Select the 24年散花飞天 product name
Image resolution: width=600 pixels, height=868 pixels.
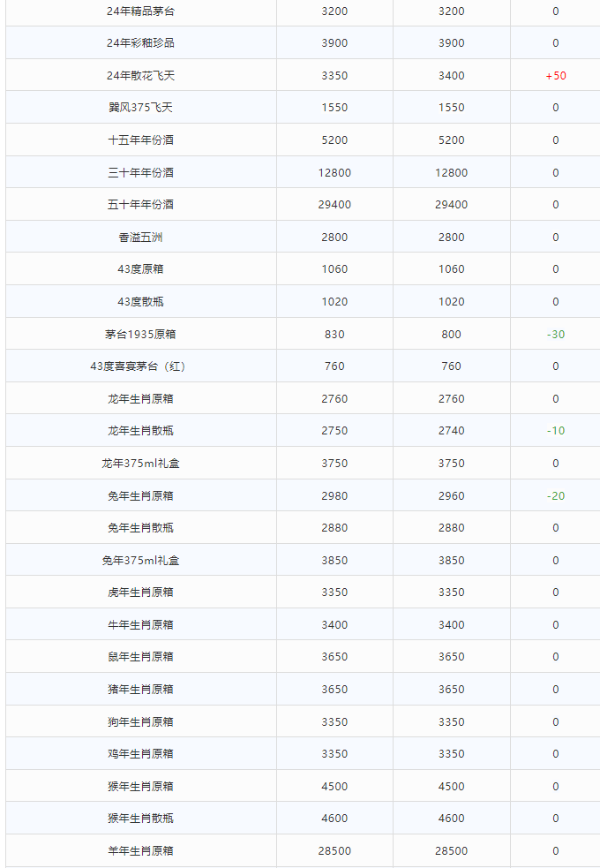coord(140,76)
